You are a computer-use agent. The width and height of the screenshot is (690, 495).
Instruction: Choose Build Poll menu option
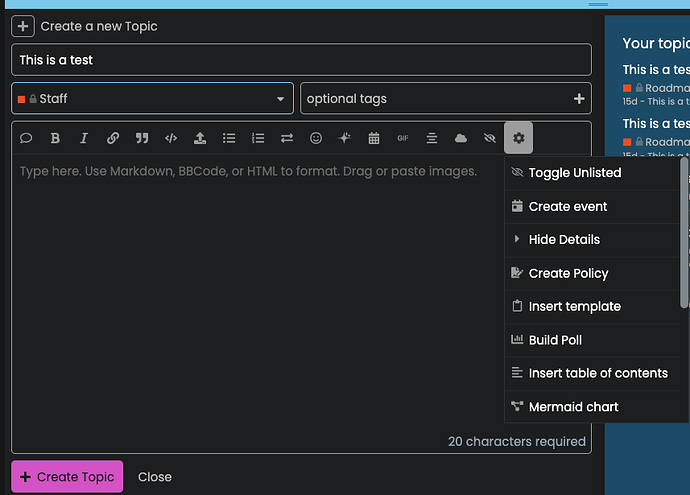[592, 340]
